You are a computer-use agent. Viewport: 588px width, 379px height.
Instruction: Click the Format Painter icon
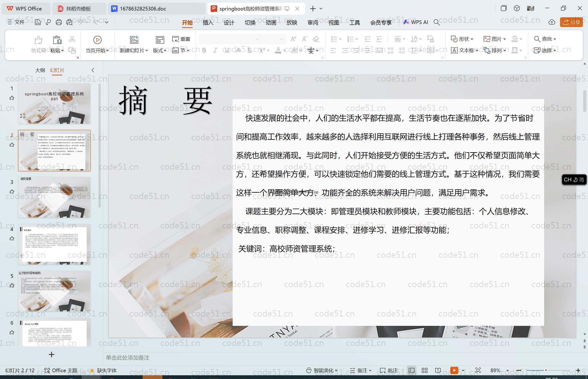(x=38, y=40)
